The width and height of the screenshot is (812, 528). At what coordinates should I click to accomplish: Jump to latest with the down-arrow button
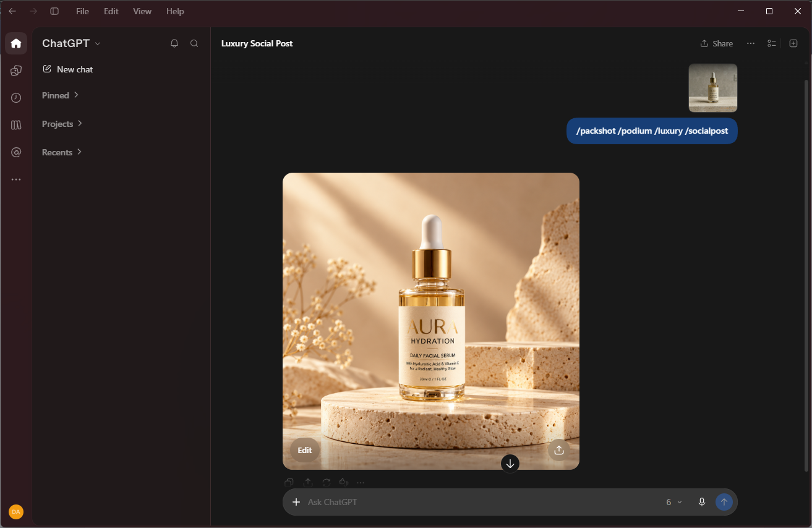[x=510, y=464]
